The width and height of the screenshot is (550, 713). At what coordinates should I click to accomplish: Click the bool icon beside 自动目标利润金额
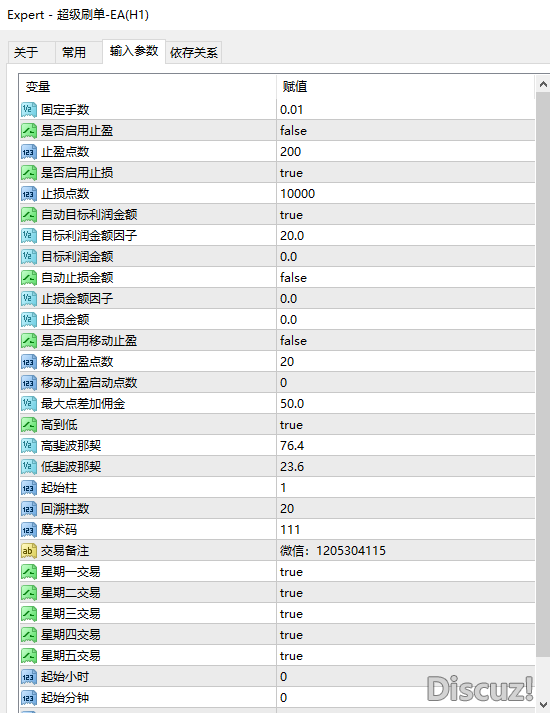(29, 215)
